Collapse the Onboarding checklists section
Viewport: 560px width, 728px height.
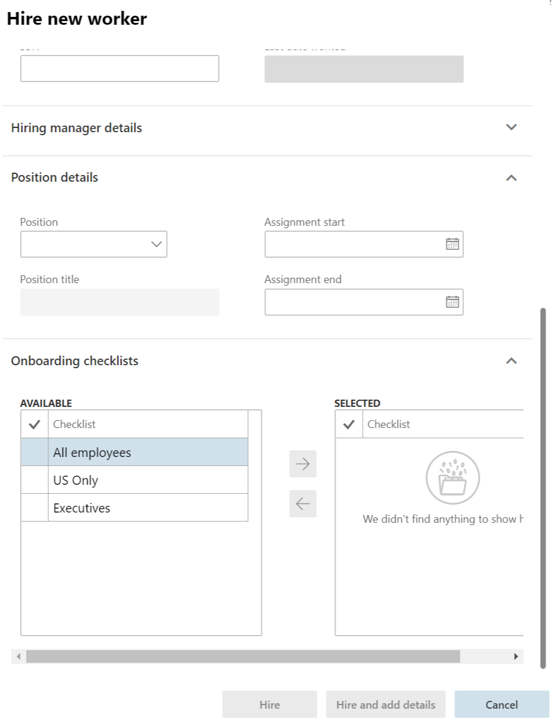click(511, 361)
